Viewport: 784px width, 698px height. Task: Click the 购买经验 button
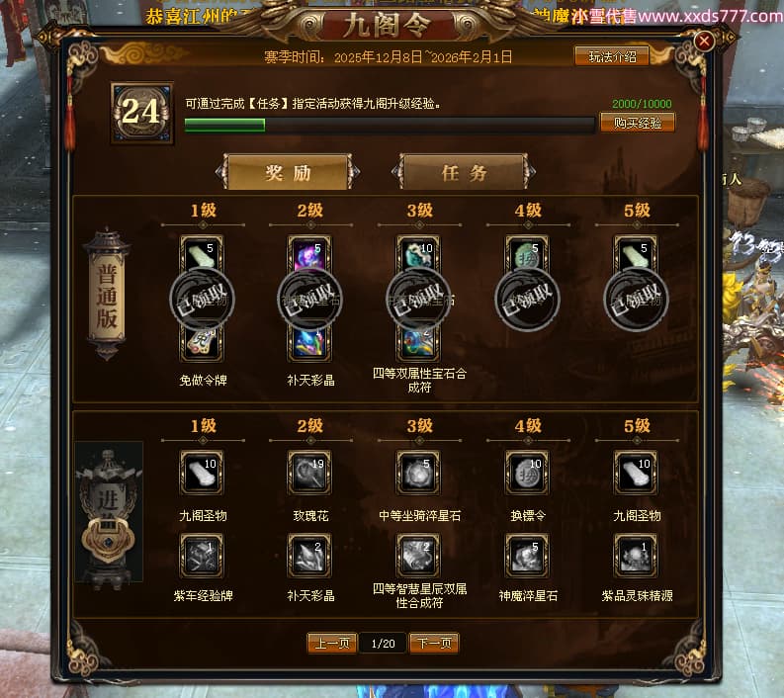tap(637, 123)
